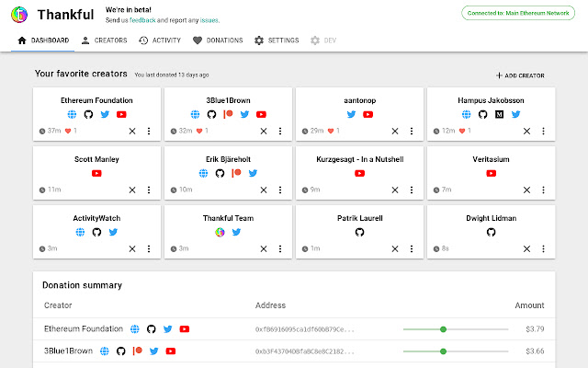Remove aantonop card with X
Screen dimensions: 588x368
pyautogui.click(x=395, y=131)
